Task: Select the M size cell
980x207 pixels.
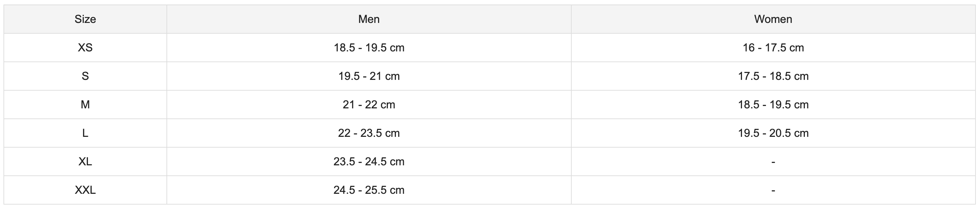Action: [x=85, y=105]
